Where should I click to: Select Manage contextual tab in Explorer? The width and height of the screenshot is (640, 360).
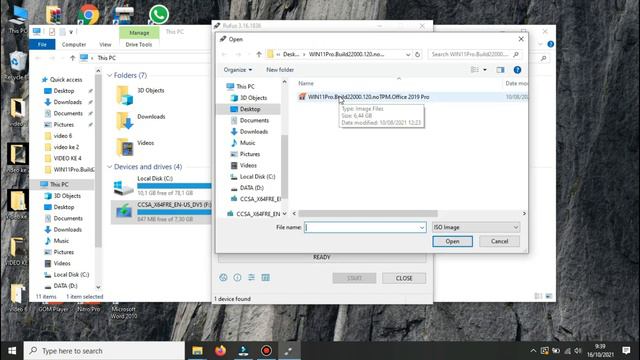(x=139, y=33)
